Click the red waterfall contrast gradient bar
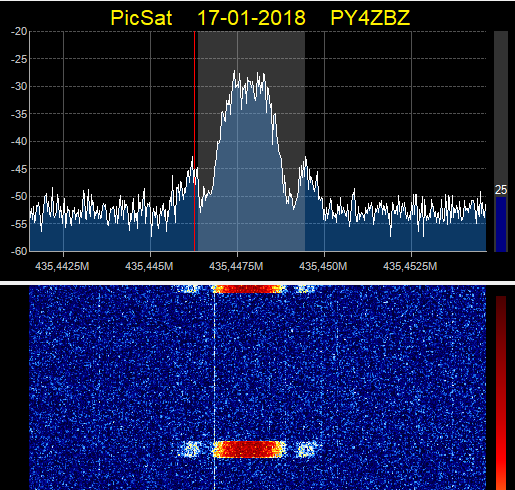Screen dimensions: 515x490 (x=501, y=393)
